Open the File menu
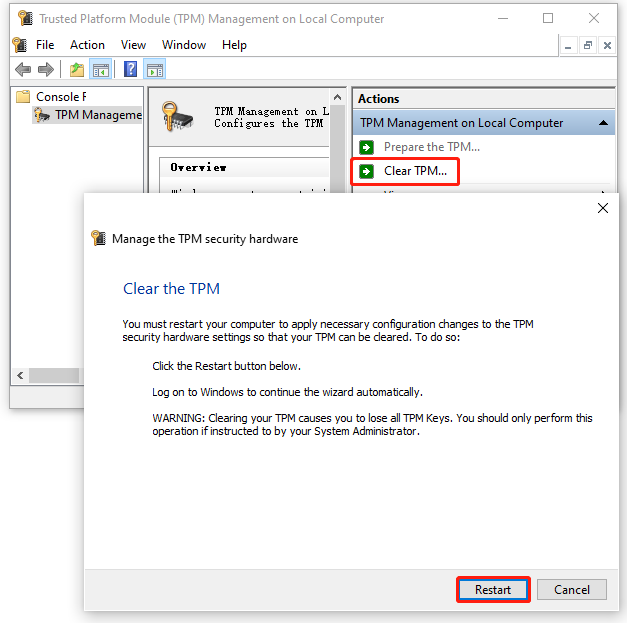The height and width of the screenshot is (623, 627). click(x=45, y=45)
